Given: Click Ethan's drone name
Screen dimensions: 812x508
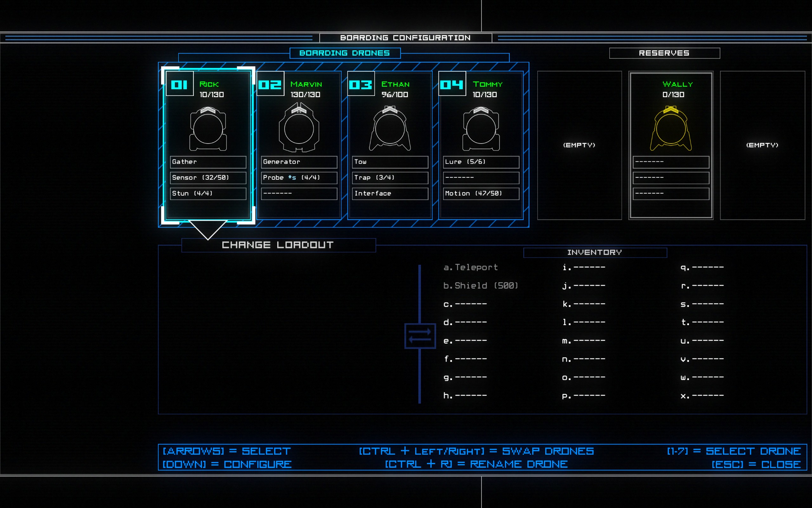Looking at the screenshot, I should 395,84.
